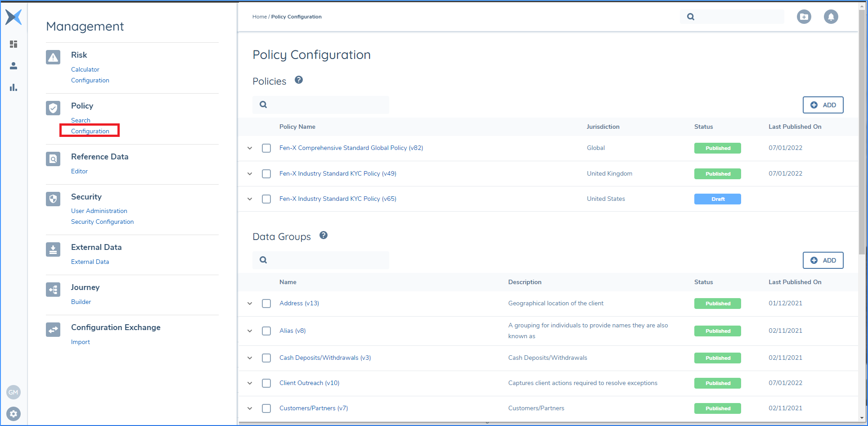The height and width of the screenshot is (426, 868).
Task: Click the vertical page scrollbar
Action: [x=862, y=135]
